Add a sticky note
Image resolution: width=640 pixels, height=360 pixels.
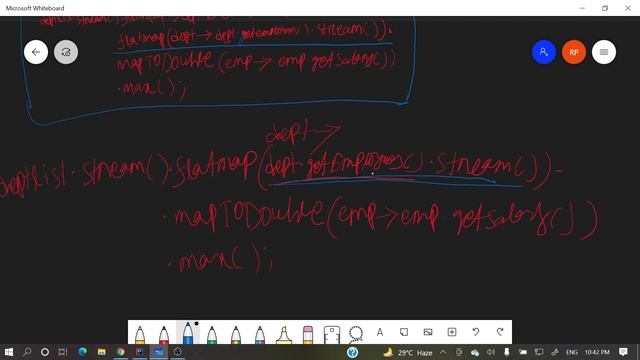pos(404,332)
